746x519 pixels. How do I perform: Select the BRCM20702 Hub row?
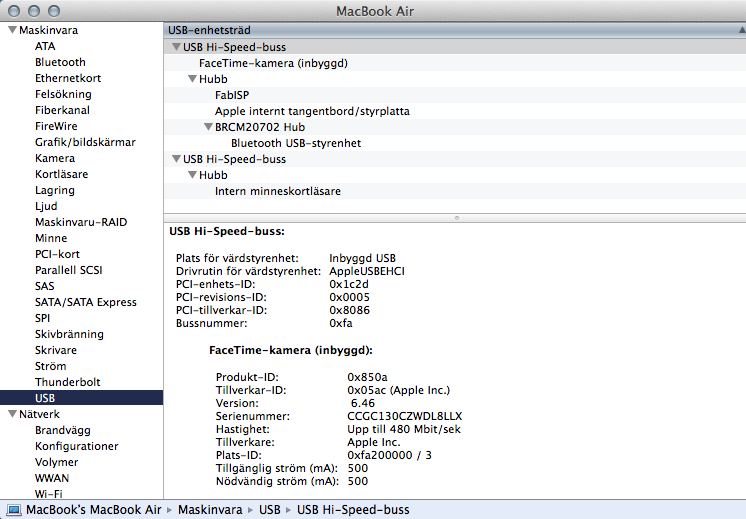click(x=454, y=127)
